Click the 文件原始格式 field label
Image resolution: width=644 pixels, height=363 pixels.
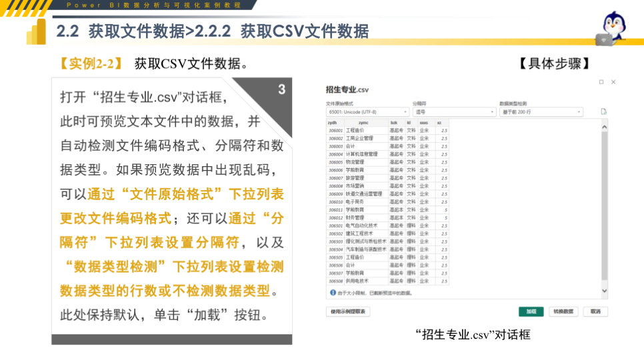[x=339, y=103]
